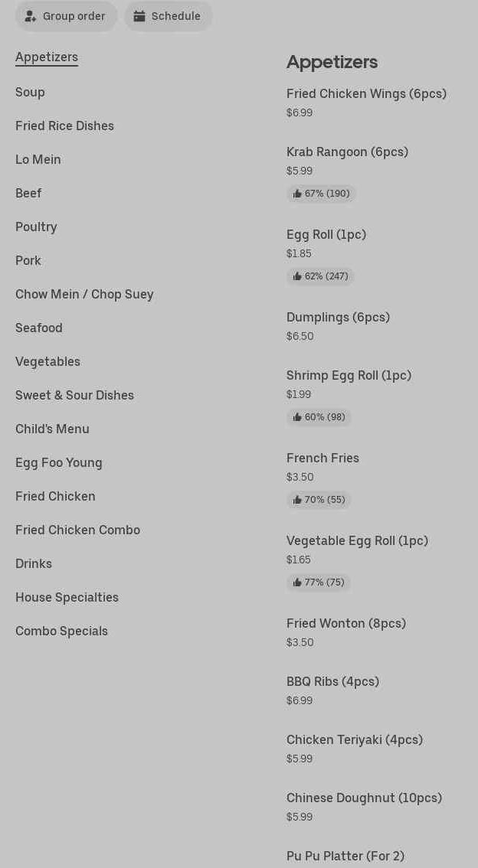The height and width of the screenshot is (868, 478).
Task: Jump to Combo Specials section
Action: 61,631
